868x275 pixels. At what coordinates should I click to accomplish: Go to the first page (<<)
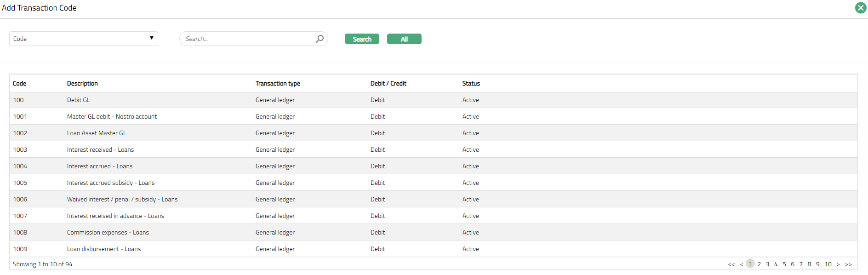point(731,264)
